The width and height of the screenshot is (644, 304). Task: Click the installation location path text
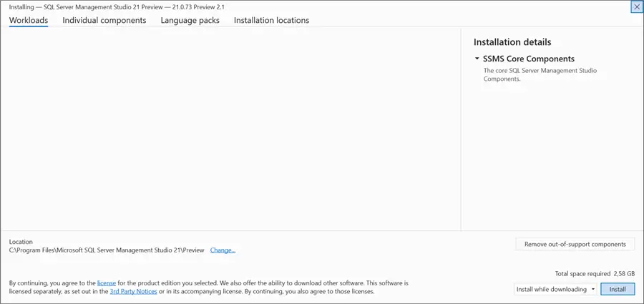pyautogui.click(x=107, y=250)
